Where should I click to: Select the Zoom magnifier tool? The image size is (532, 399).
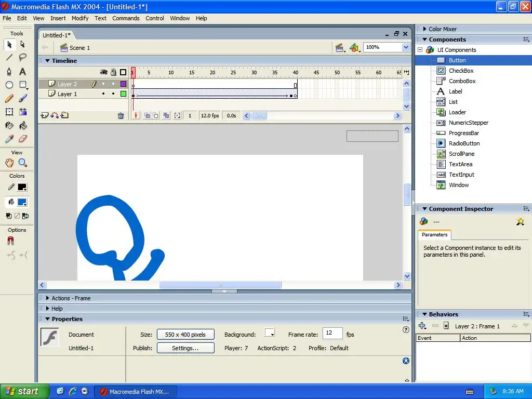[x=23, y=163]
